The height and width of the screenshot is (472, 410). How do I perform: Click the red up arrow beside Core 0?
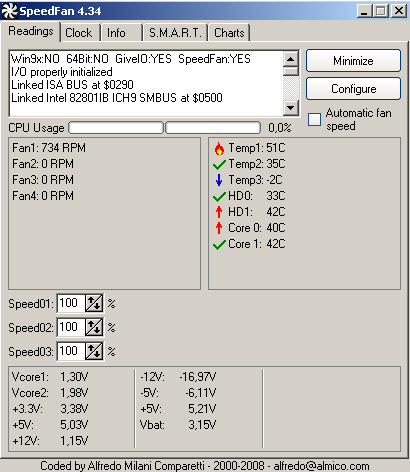pos(219,228)
